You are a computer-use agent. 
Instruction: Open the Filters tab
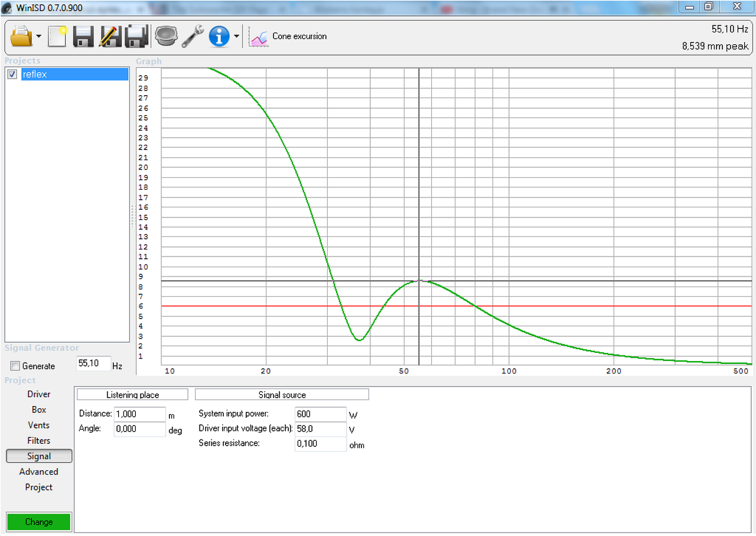pos(39,440)
